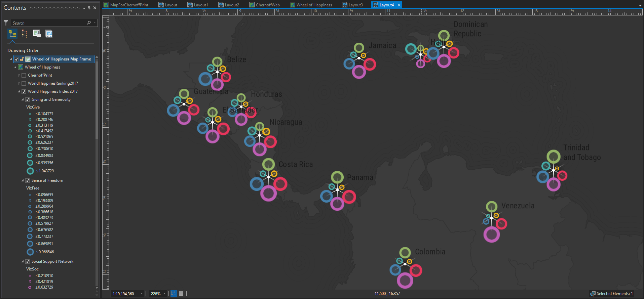This screenshot has width=644, height=299.
Task: Collapse the Social Support Network legend
Action: click(23, 261)
